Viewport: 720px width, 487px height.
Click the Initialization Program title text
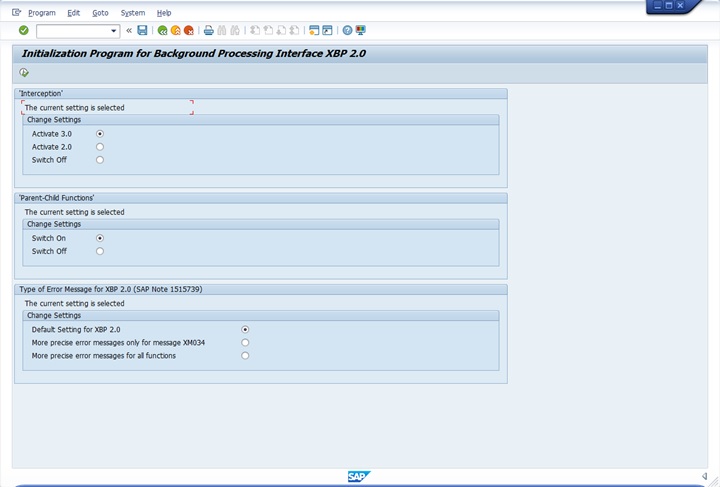tap(194, 53)
